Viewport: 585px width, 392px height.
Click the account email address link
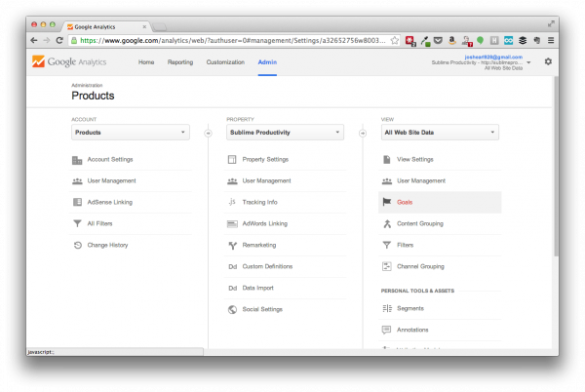click(x=493, y=58)
